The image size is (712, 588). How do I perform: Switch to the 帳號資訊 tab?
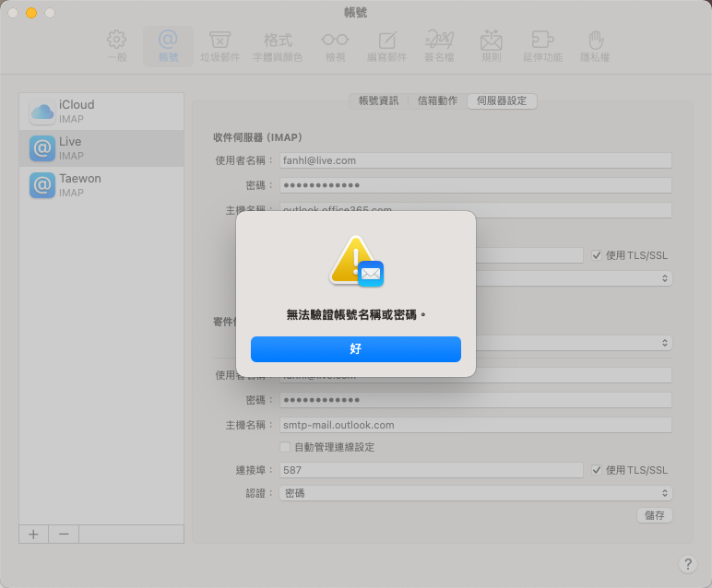tap(378, 100)
